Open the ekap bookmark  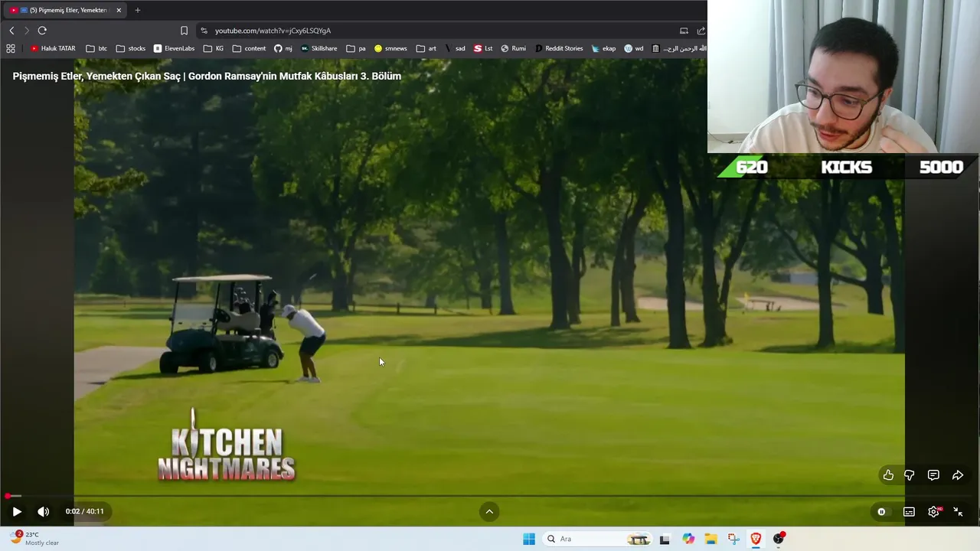coord(603,48)
